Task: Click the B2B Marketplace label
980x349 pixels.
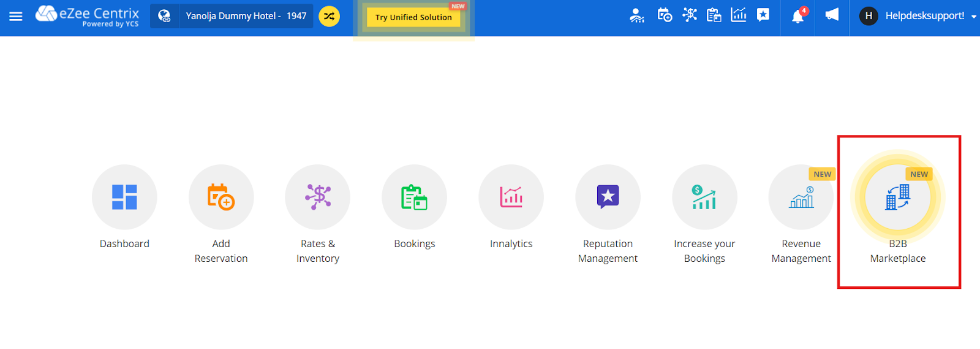Action: click(x=898, y=251)
